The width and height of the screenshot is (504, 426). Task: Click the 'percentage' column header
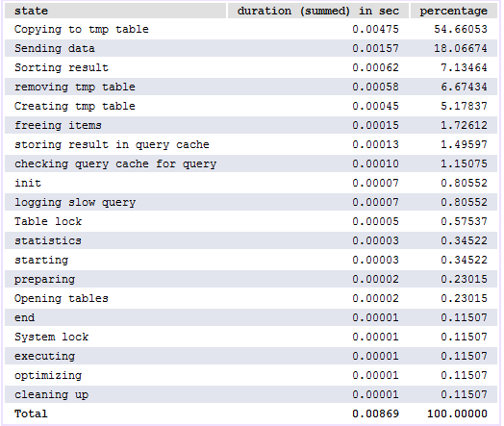tap(454, 11)
